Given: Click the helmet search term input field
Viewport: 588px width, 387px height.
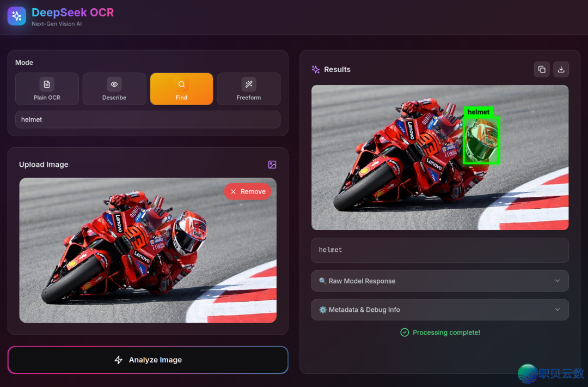Looking at the screenshot, I should [x=148, y=119].
